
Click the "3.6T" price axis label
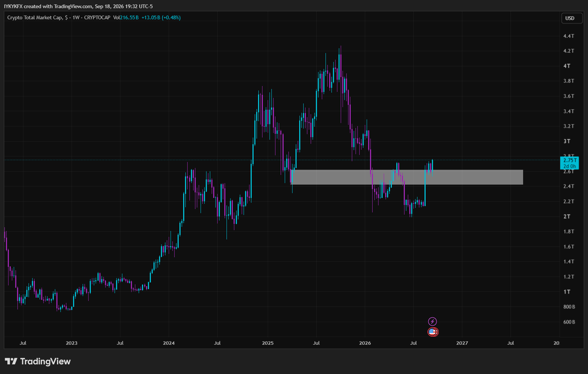569,96
